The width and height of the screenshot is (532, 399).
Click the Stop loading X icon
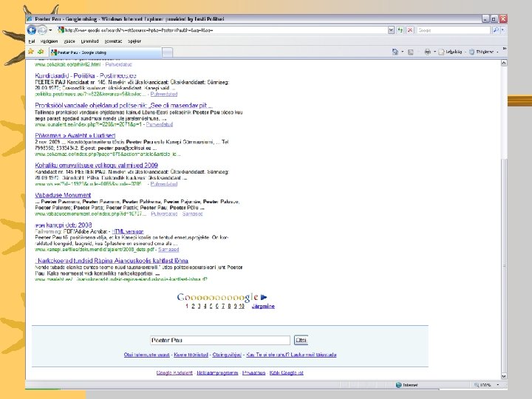pos(410,30)
